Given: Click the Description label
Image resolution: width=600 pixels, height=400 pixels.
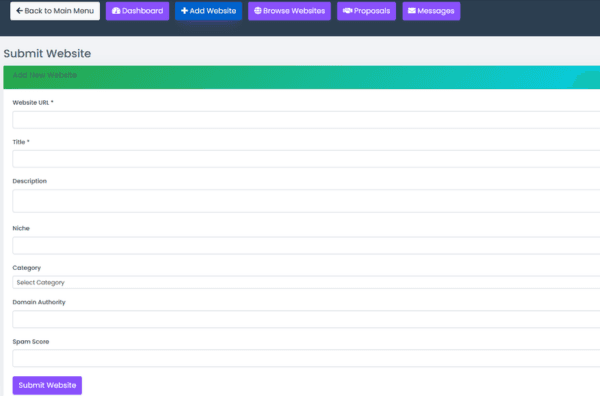Looking at the screenshot, I should [29, 181].
